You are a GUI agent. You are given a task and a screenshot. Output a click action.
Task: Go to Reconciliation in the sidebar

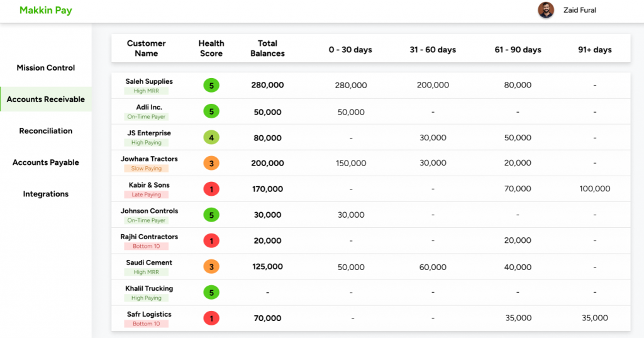click(x=46, y=131)
